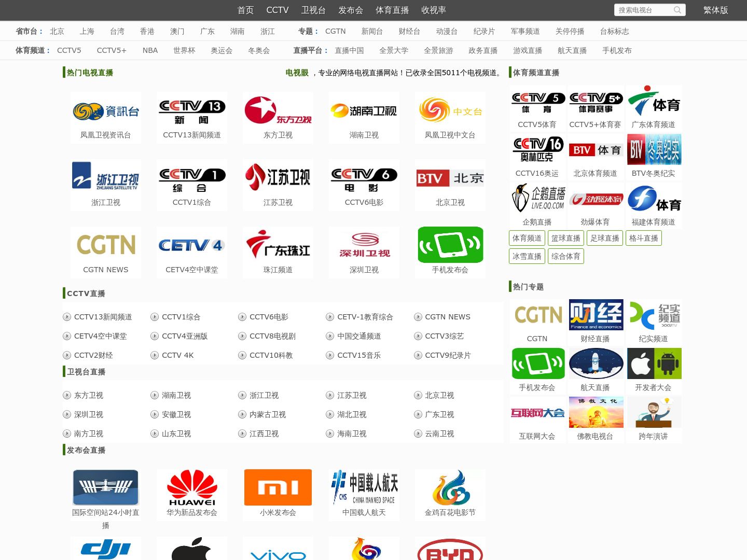Open the 财经直播 topic logo
Viewport: 747px width, 560px height.
(596, 315)
